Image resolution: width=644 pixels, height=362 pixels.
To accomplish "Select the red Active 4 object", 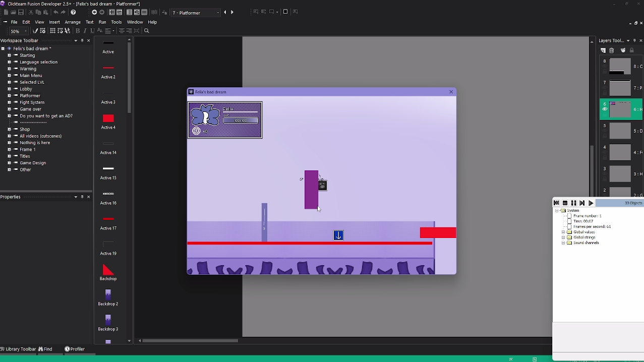I will 108,118.
